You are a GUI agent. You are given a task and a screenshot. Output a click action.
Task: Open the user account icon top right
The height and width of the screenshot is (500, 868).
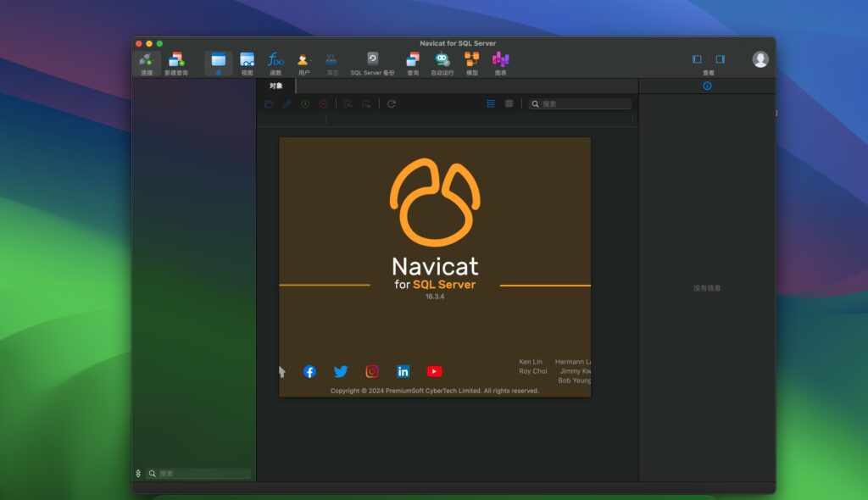[760, 59]
